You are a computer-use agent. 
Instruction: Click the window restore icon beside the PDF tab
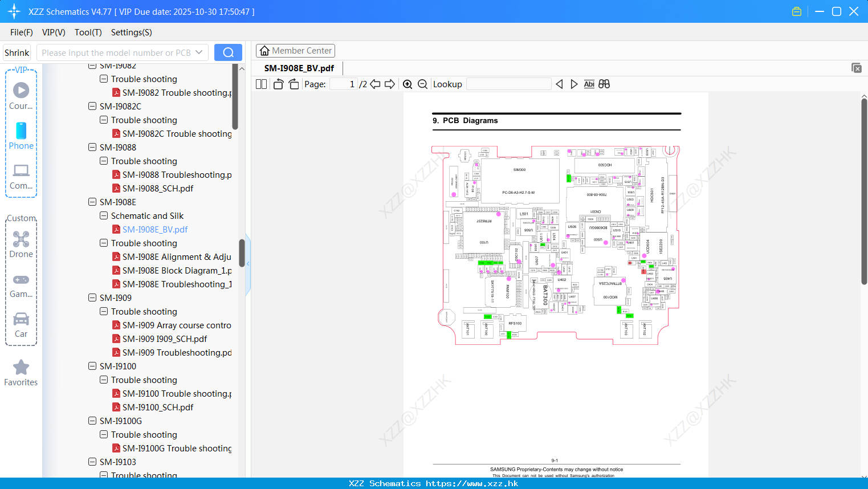pos(857,68)
